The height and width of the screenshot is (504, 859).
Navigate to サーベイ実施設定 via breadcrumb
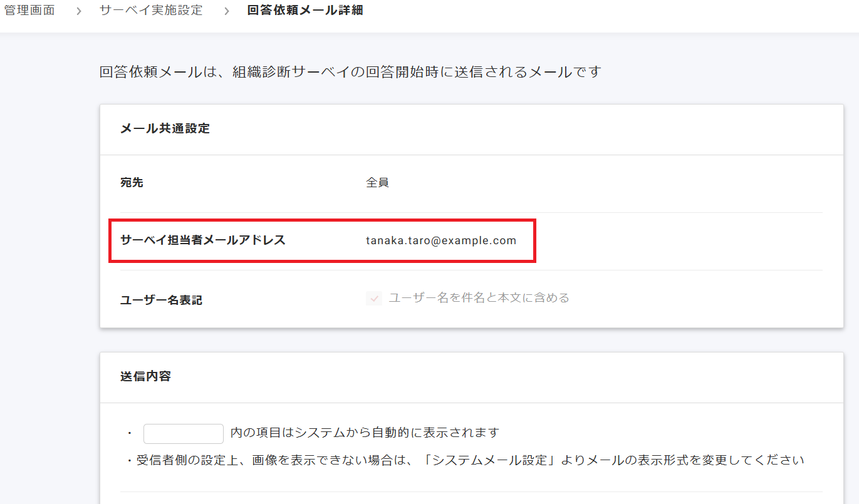[x=150, y=10]
